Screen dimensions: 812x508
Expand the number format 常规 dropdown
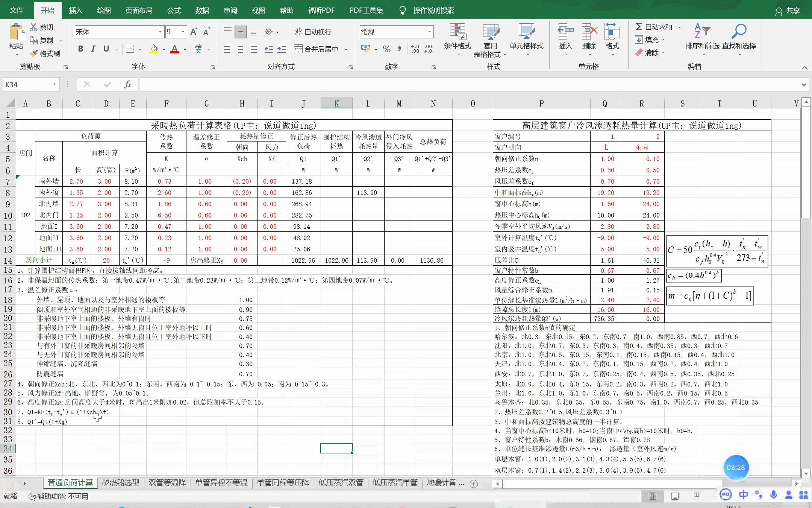429,32
